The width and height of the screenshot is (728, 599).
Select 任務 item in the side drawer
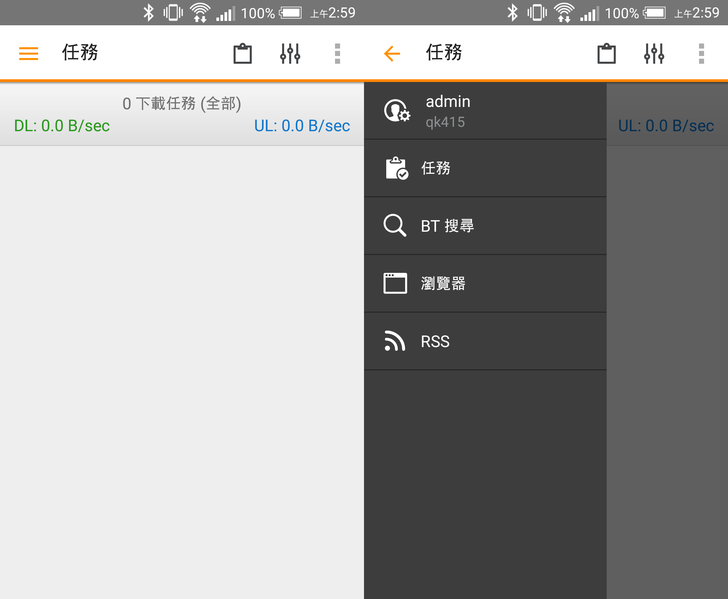(x=436, y=168)
